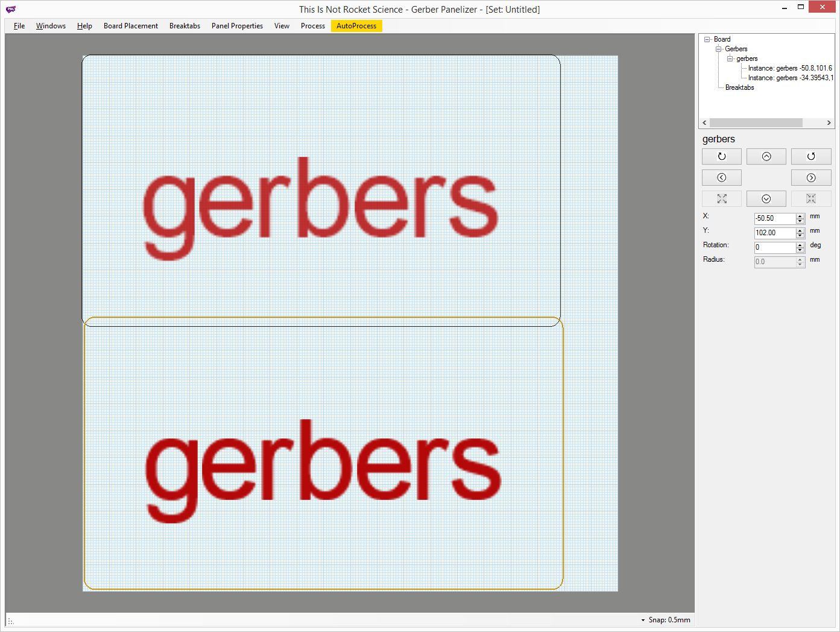Click the Rotation: label
Viewport: 840px width, 632px height.
(716, 245)
